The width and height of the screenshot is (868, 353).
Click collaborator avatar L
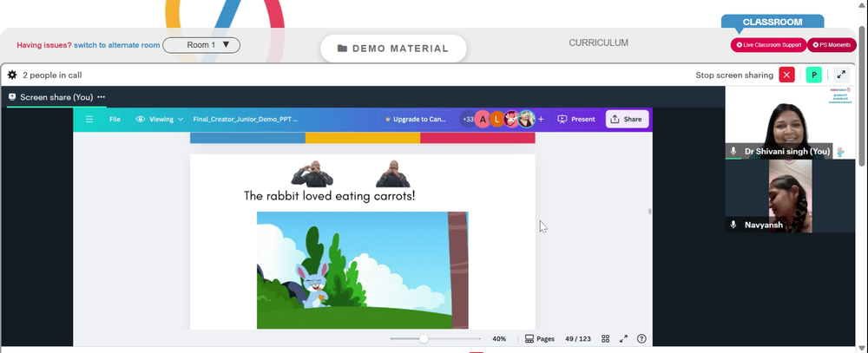coord(497,119)
